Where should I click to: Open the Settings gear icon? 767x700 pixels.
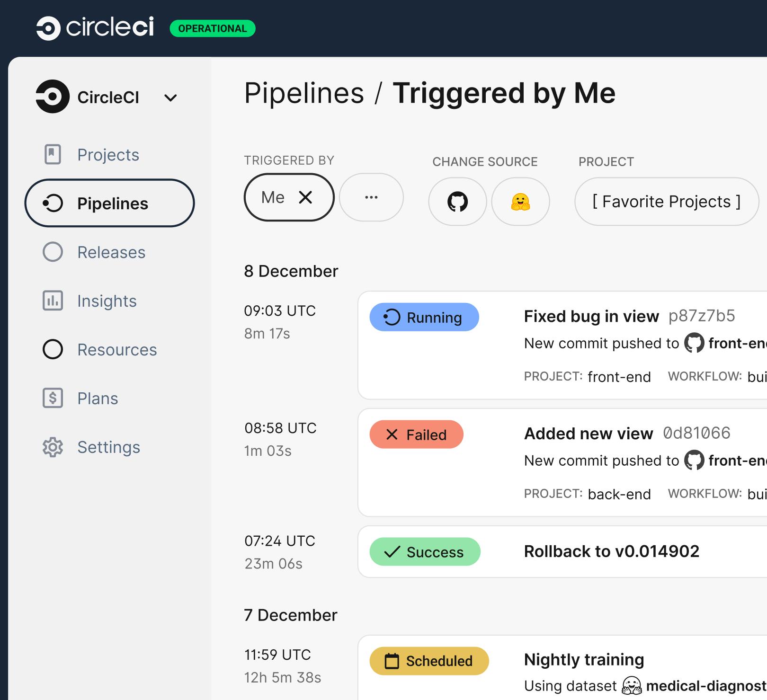click(53, 447)
